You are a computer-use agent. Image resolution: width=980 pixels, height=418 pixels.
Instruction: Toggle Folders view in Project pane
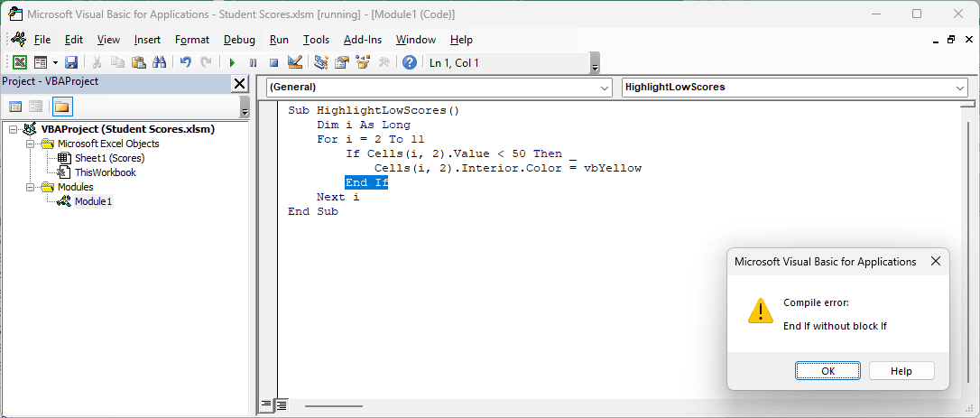(62, 107)
